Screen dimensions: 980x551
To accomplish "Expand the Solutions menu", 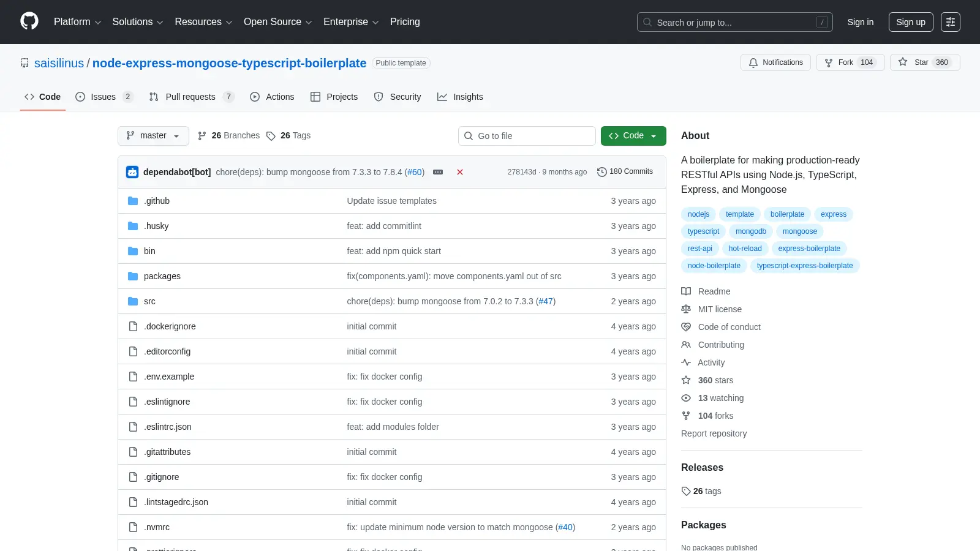I will click(138, 22).
